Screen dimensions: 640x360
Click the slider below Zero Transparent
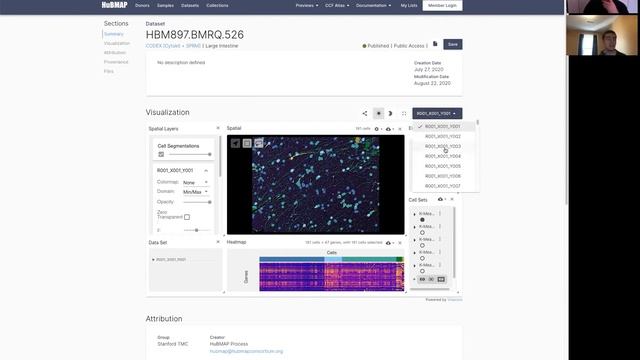(x=197, y=230)
